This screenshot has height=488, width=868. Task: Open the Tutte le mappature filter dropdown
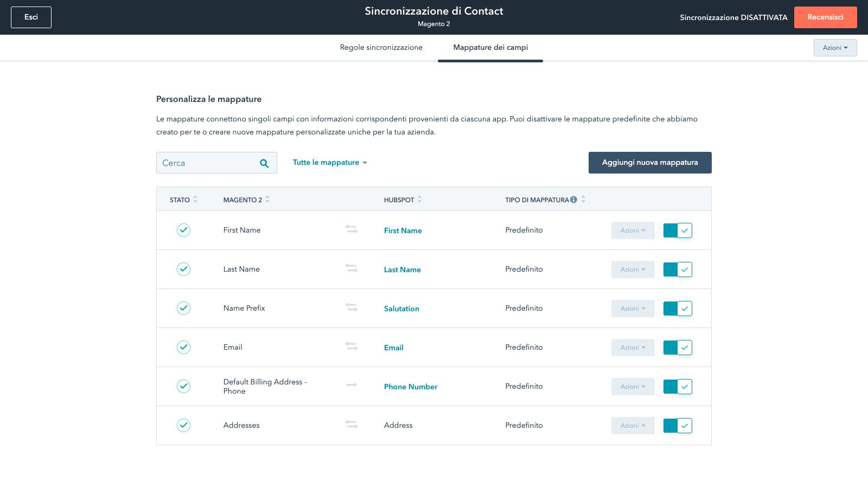click(330, 163)
